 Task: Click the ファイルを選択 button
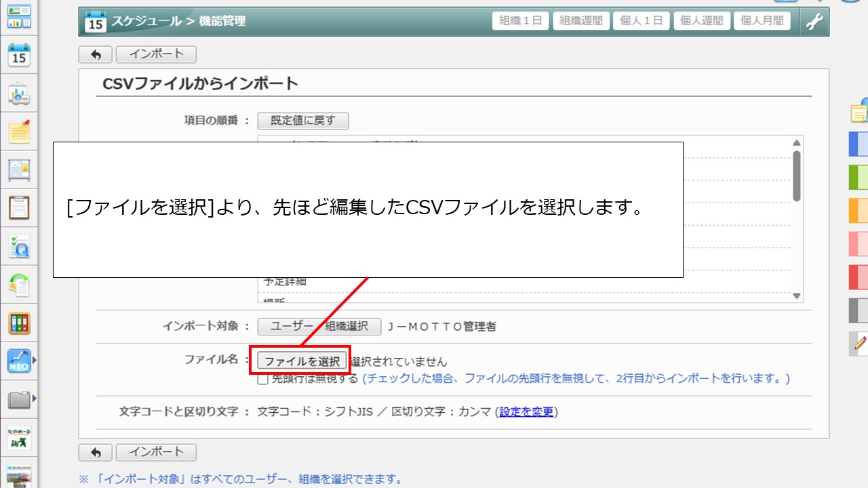click(302, 361)
